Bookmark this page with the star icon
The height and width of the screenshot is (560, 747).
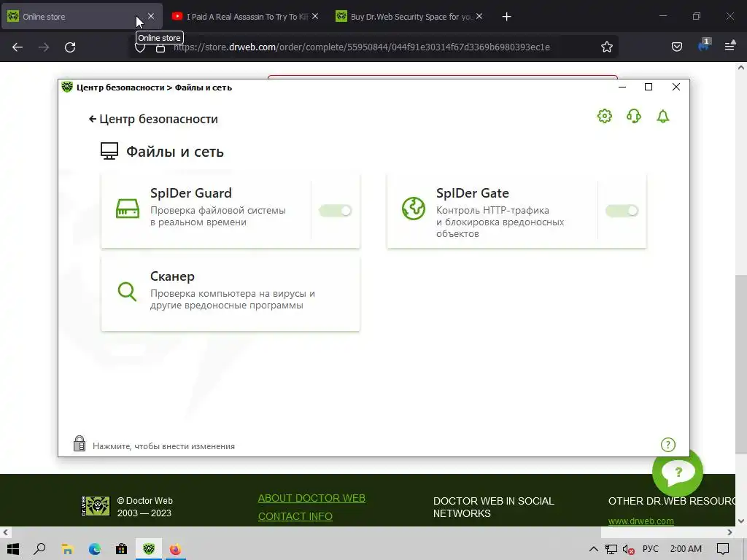[606, 47]
